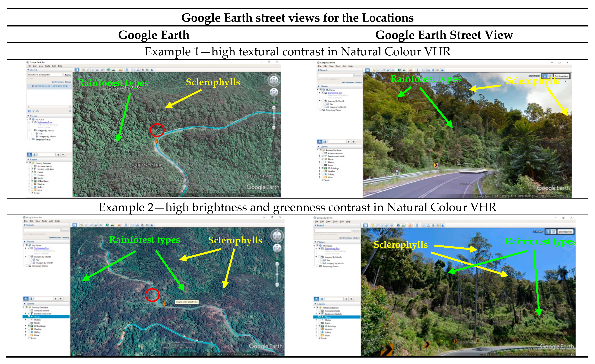Click the Exit Street View button
This screenshot has width=595, height=364.
tap(562, 76)
